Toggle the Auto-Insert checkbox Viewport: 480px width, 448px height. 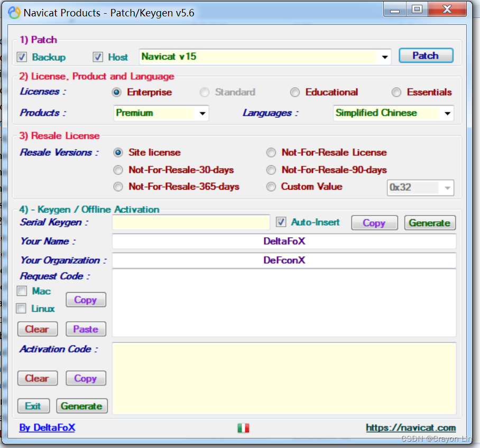pyautogui.click(x=281, y=222)
